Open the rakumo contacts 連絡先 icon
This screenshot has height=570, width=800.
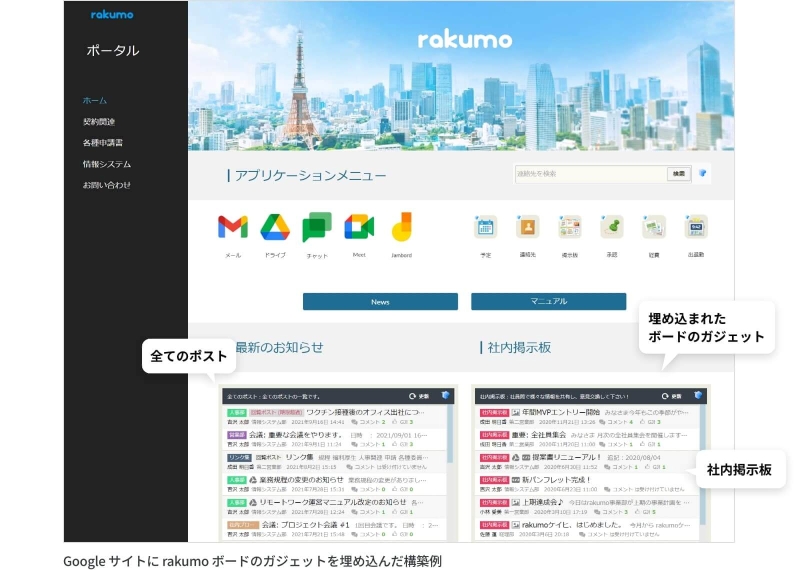527,227
